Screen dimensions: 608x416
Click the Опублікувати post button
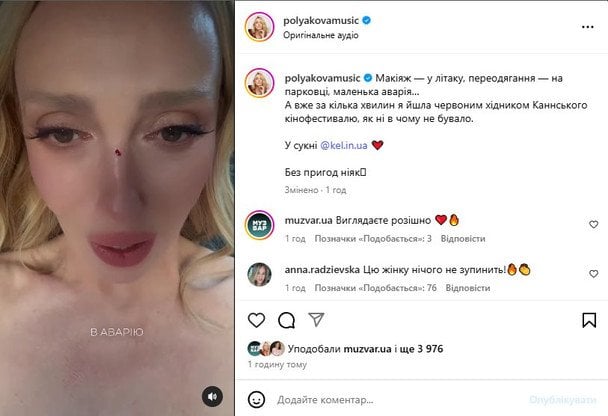tap(563, 400)
